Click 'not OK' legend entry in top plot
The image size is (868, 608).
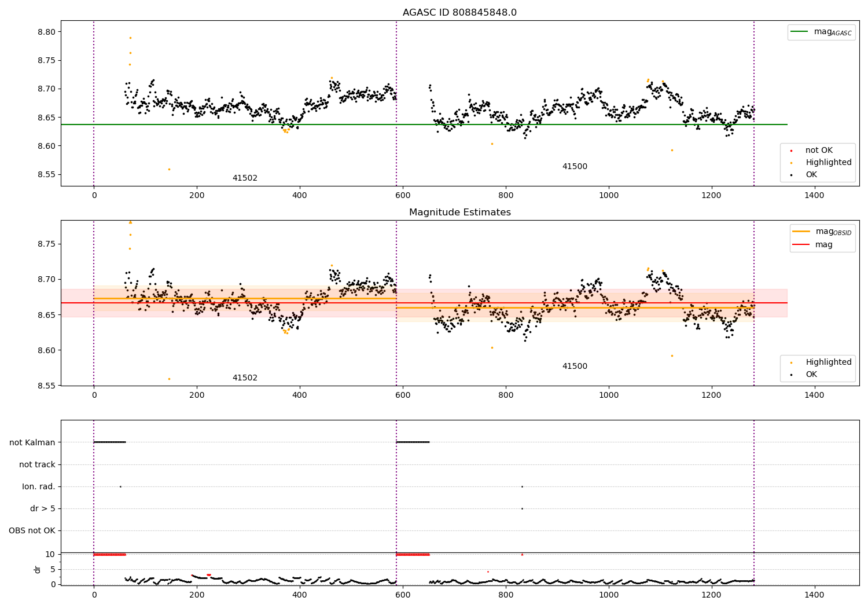coord(819,151)
